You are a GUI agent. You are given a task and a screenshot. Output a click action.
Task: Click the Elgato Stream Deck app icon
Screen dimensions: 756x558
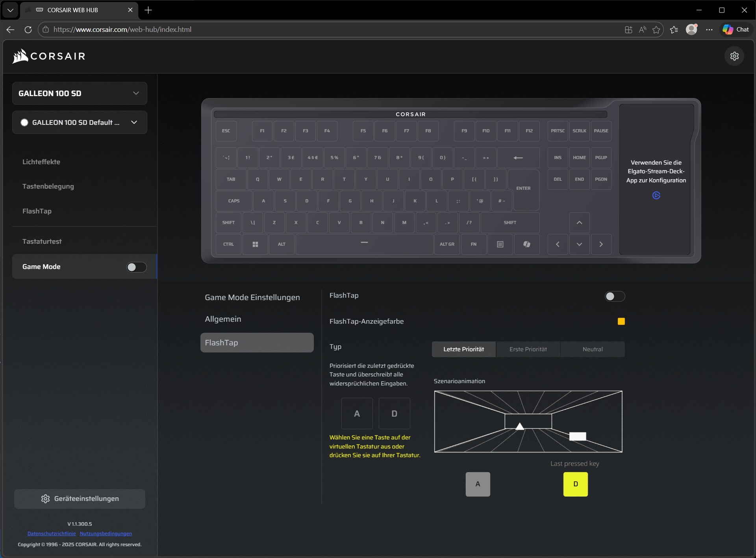656,195
